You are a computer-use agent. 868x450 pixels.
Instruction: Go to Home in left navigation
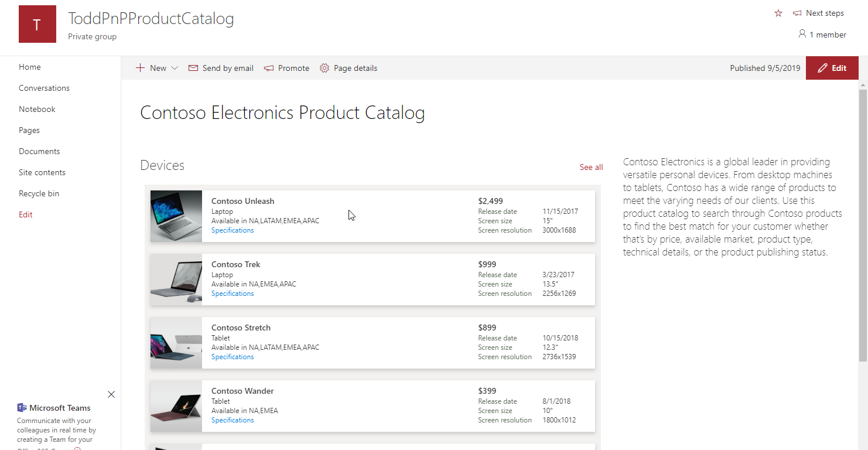(x=30, y=67)
